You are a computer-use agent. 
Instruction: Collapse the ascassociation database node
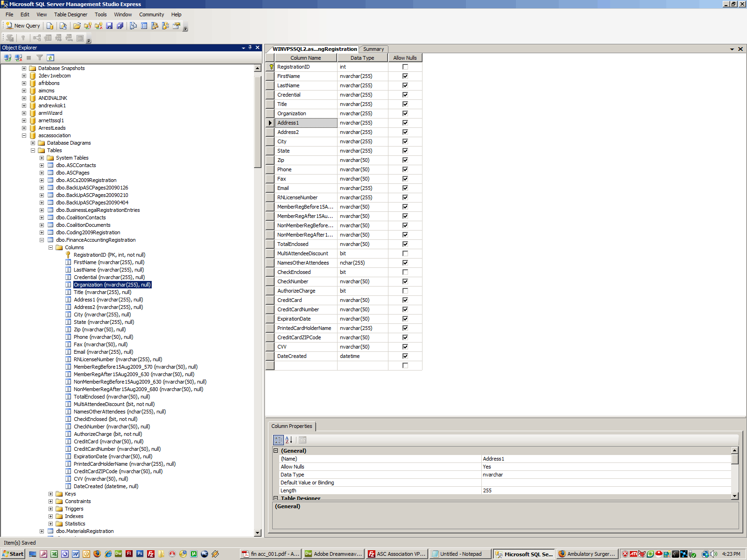point(24,135)
